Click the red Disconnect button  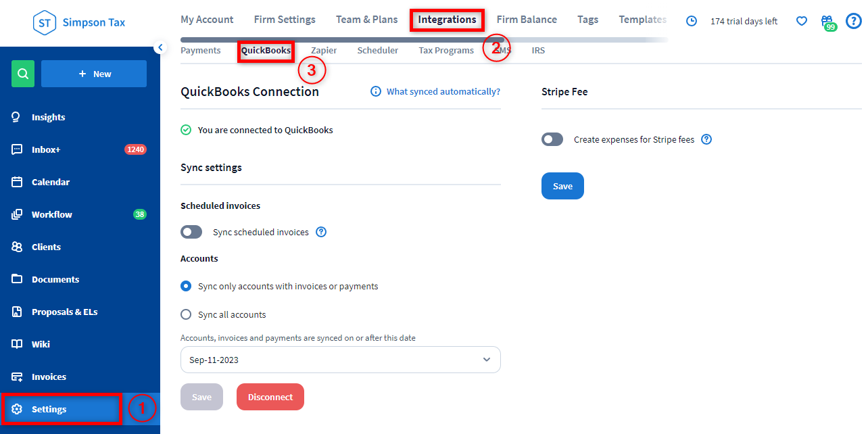[x=270, y=397]
